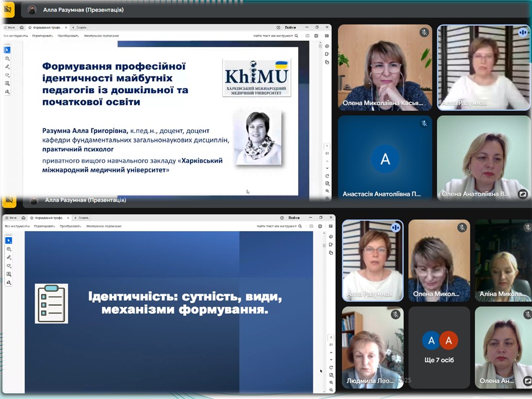Open 'Все инструменты' above the Ідентичність slide
The image size is (532, 399).
[17, 226]
